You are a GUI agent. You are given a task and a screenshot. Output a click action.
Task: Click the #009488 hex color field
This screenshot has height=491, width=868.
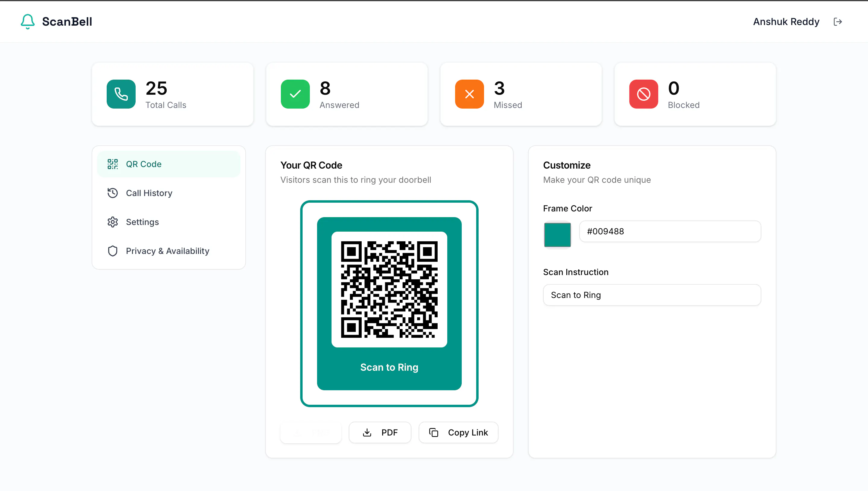click(670, 231)
